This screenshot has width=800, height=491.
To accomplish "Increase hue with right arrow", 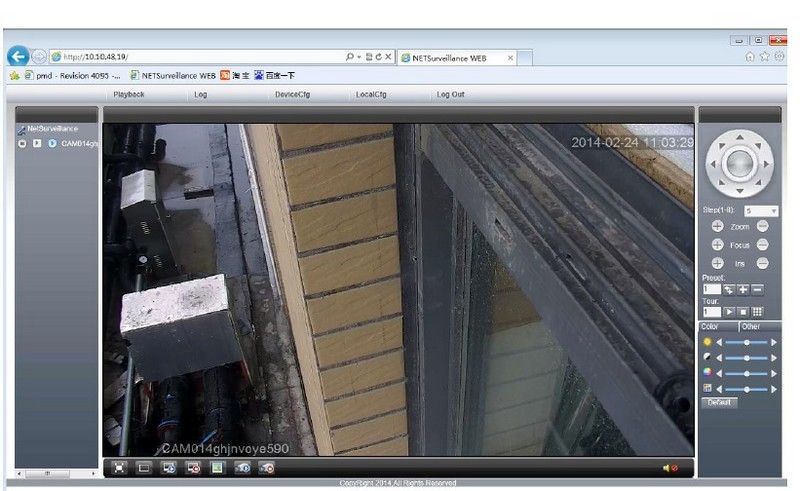I will 774,389.
